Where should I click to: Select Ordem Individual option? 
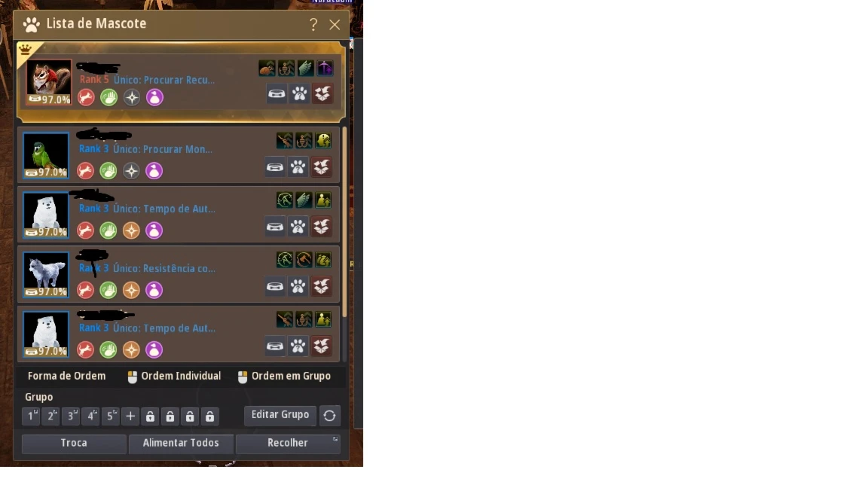tap(174, 377)
